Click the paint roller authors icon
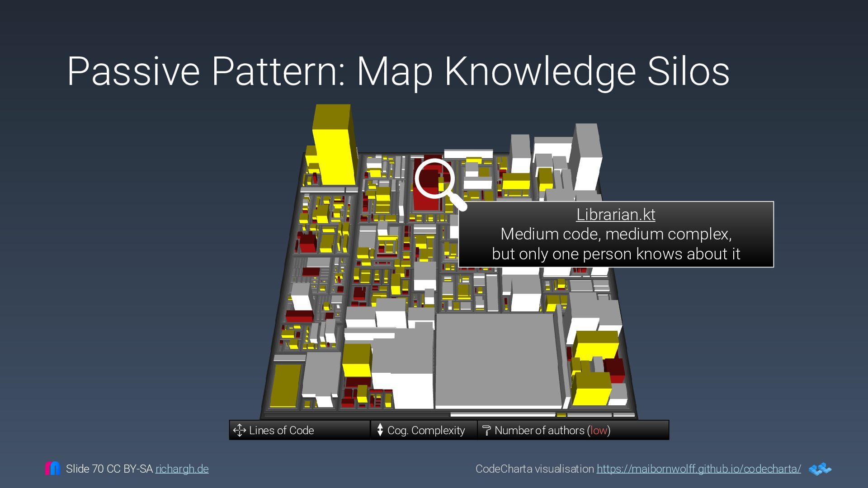 [x=486, y=430]
